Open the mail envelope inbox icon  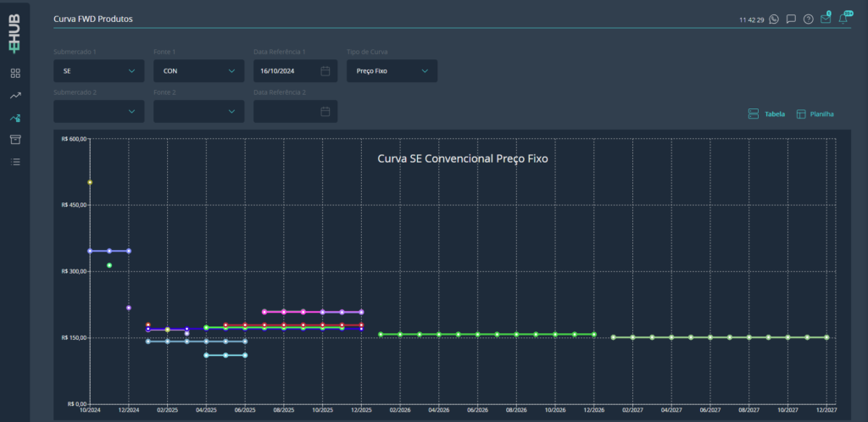pyautogui.click(x=826, y=19)
